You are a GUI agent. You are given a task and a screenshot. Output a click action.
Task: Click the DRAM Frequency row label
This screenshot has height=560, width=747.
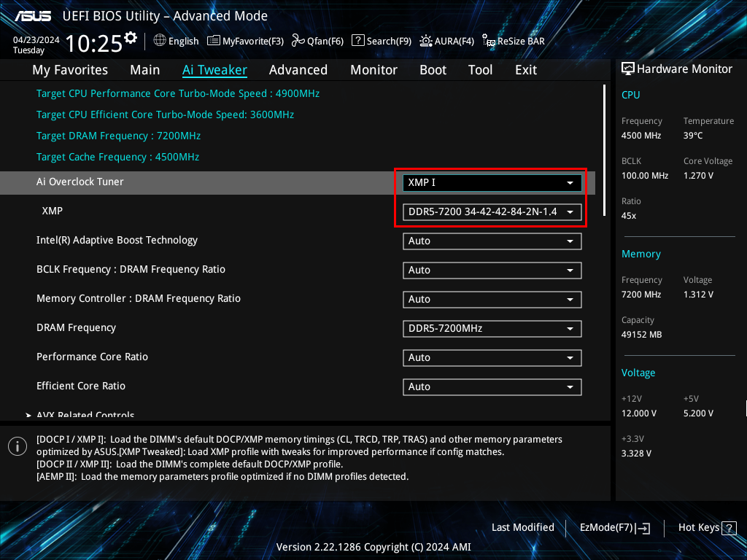point(76,327)
